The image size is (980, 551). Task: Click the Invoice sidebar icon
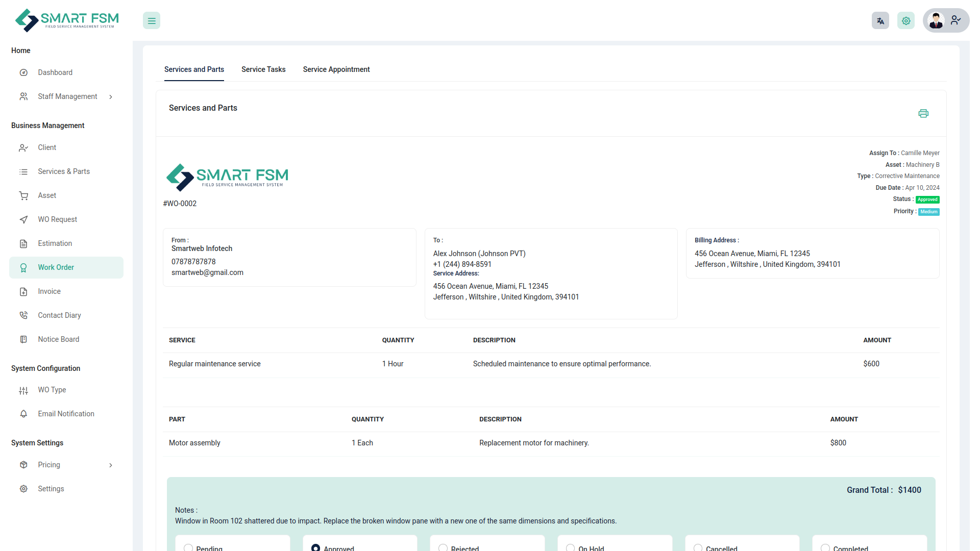23,291
